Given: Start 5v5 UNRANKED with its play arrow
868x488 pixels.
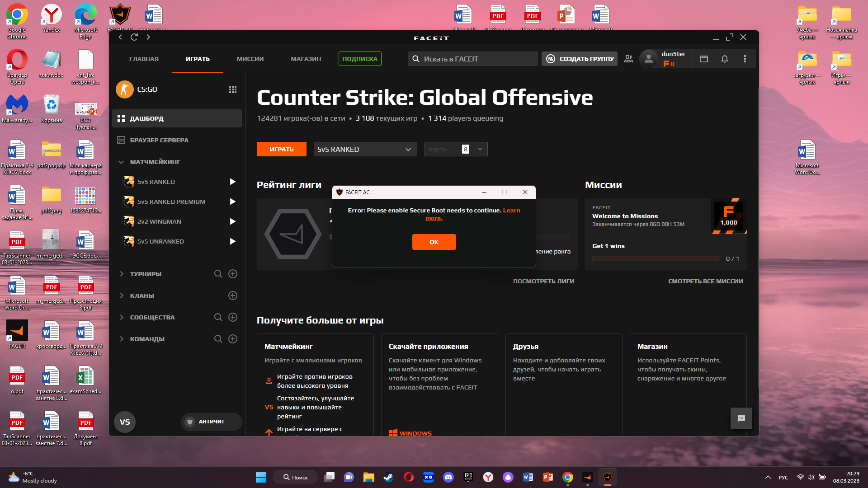Looking at the screenshot, I should (232, 241).
